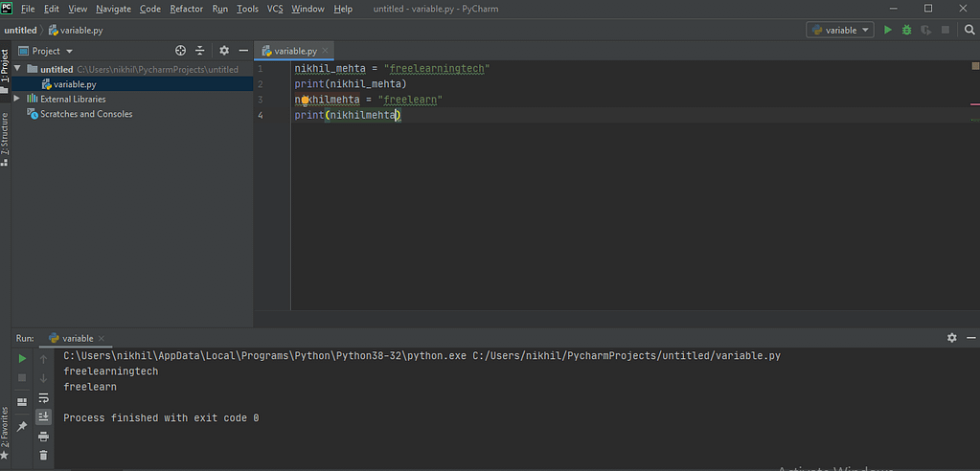This screenshot has width=980, height=471.
Task: Click the print(nikhil_mehta) code on line 2
Action: (351, 83)
